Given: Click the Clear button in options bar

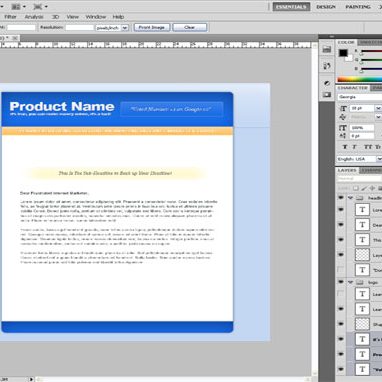Looking at the screenshot, I should (190, 27).
